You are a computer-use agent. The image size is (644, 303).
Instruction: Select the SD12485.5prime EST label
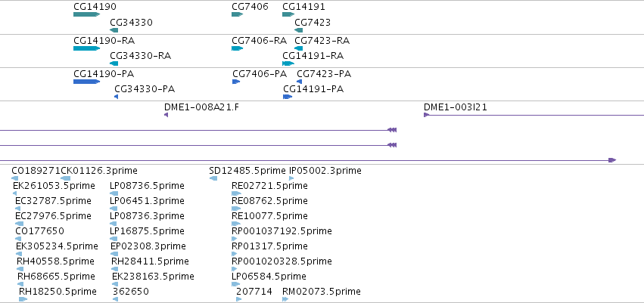tap(247, 171)
